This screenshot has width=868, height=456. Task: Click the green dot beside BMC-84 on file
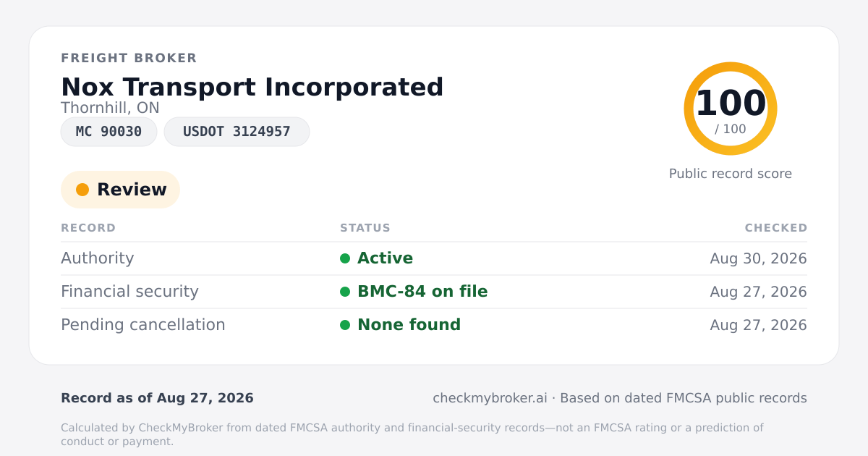point(345,292)
